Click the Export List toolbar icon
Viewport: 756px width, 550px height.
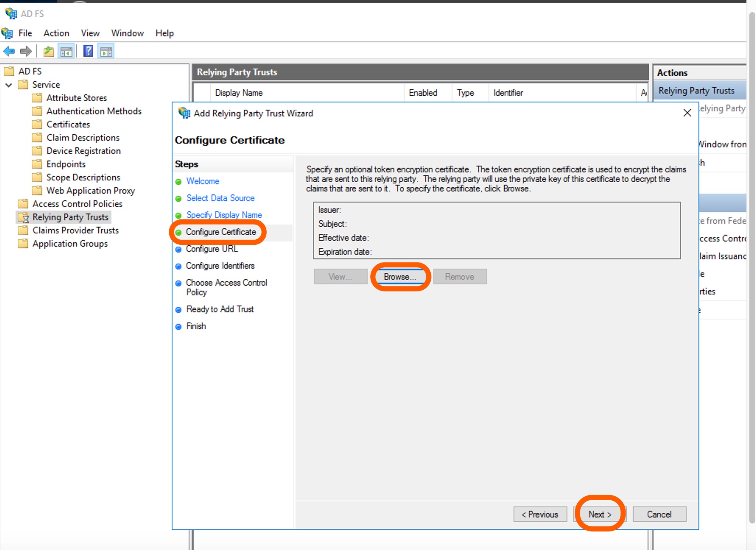pos(48,51)
